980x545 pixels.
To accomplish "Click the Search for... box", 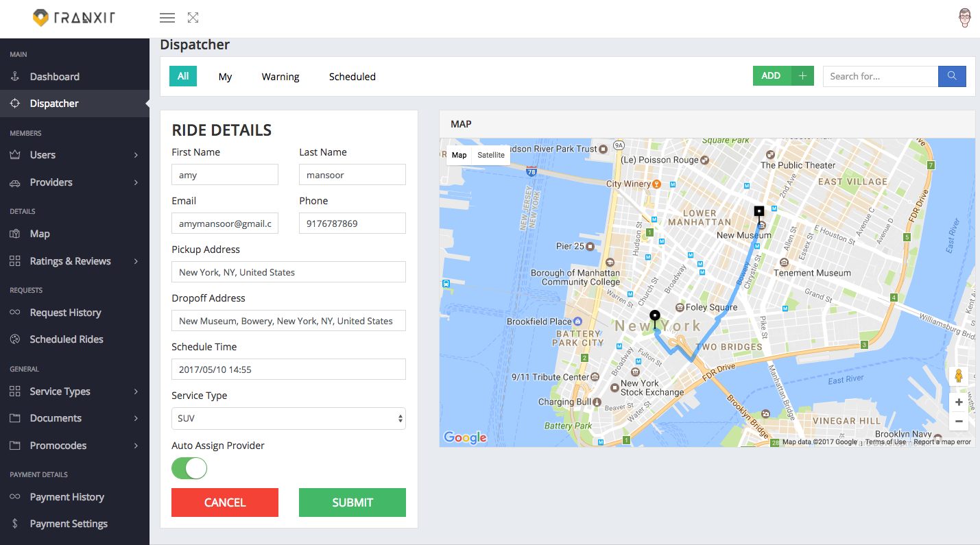I will [881, 76].
